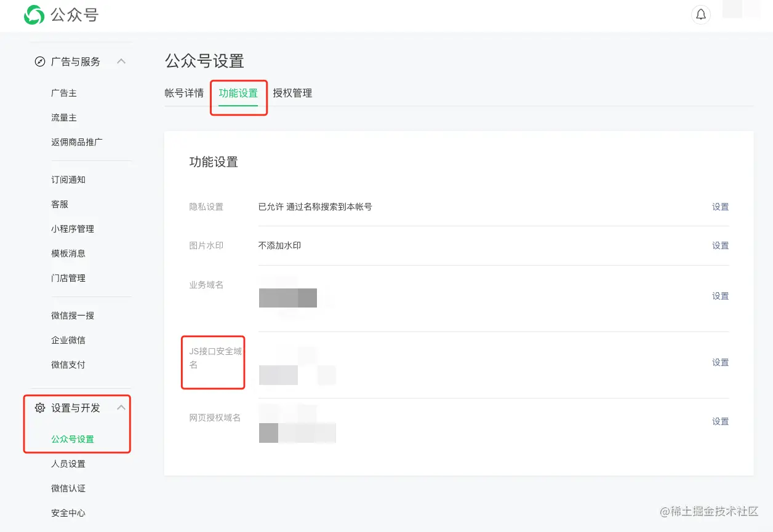Collapse the 广告与服务 section chevron
The image size is (773, 532).
tap(121, 62)
